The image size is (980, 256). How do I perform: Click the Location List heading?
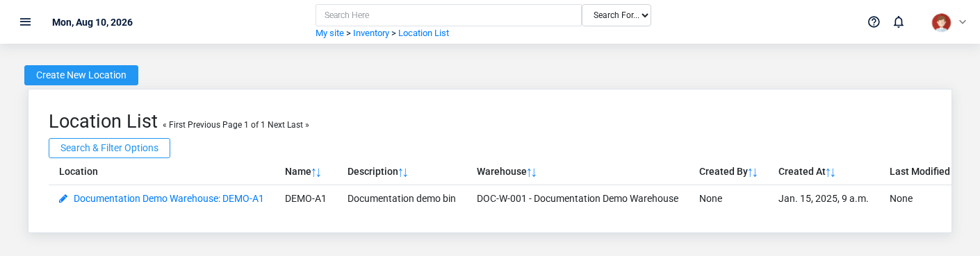tap(103, 121)
